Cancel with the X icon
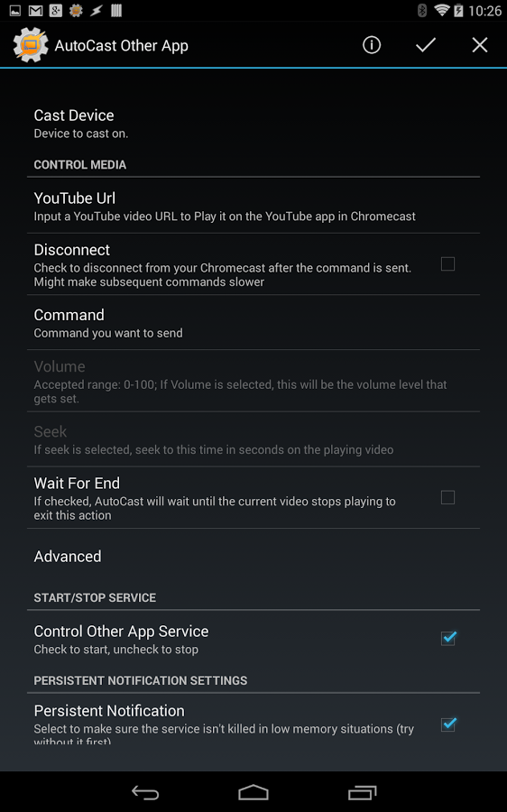 point(480,45)
